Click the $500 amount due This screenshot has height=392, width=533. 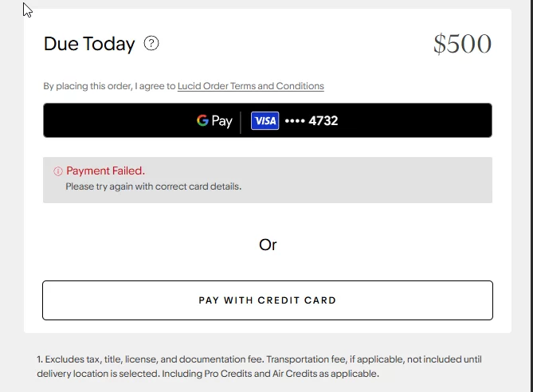coord(462,44)
